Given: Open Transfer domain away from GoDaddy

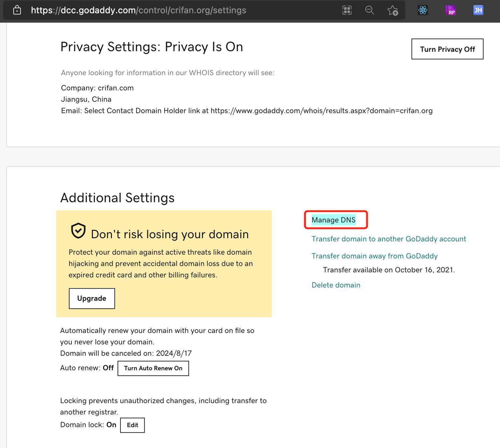Looking at the screenshot, I should point(374,256).
